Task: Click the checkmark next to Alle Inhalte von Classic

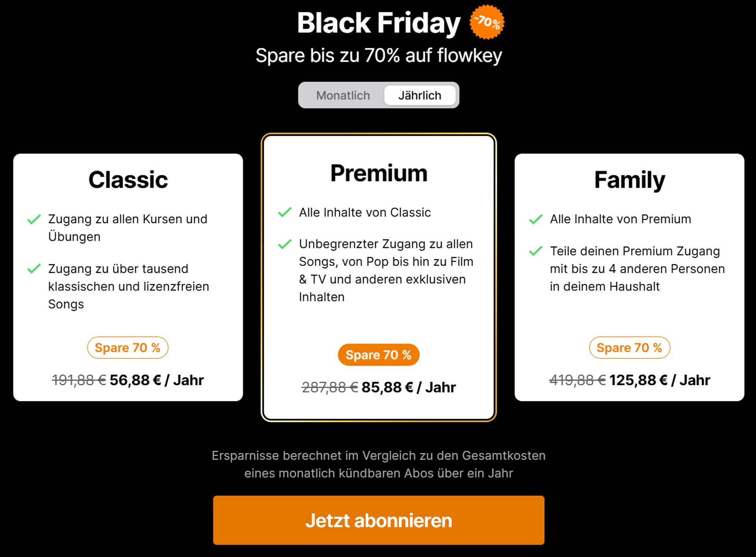Action: click(x=284, y=212)
